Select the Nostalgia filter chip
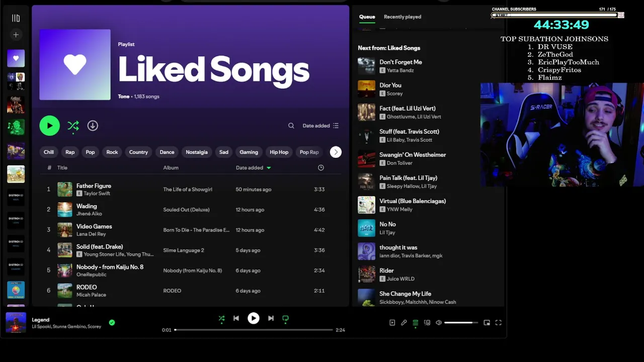 (197, 152)
